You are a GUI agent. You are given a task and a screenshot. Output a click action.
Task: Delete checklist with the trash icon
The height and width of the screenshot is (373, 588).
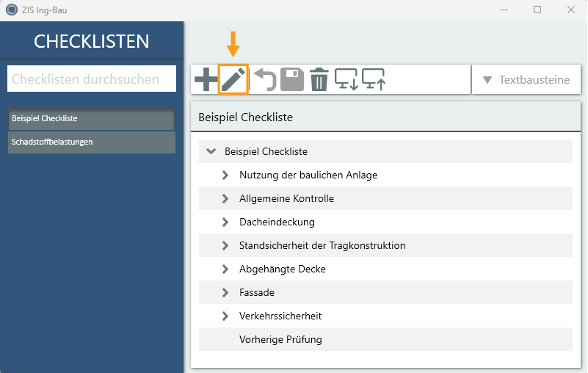(x=319, y=79)
